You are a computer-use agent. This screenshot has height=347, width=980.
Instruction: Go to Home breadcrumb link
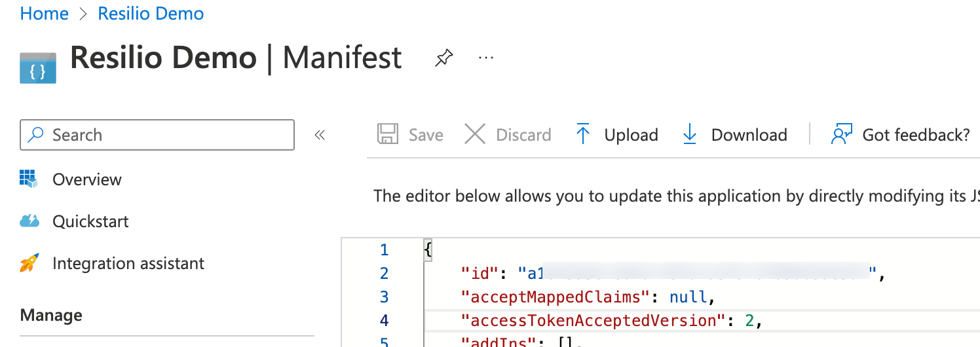(x=45, y=14)
